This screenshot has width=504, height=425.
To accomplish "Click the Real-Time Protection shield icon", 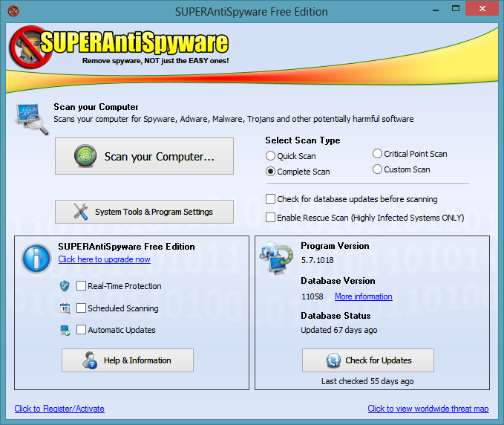I will (65, 286).
